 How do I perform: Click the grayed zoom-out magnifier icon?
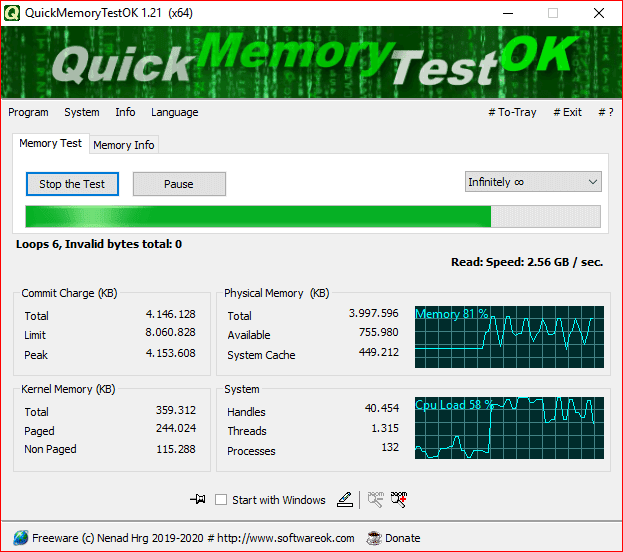[375, 499]
